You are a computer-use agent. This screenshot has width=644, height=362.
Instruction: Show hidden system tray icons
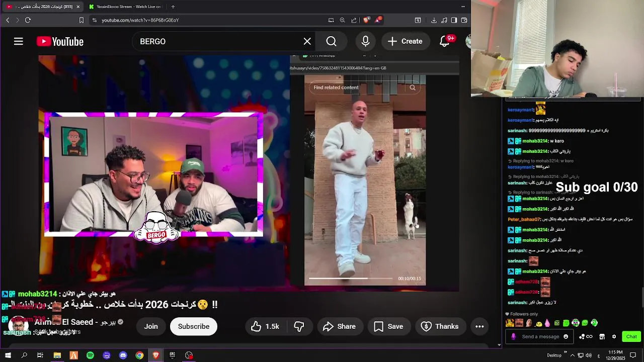click(572, 355)
